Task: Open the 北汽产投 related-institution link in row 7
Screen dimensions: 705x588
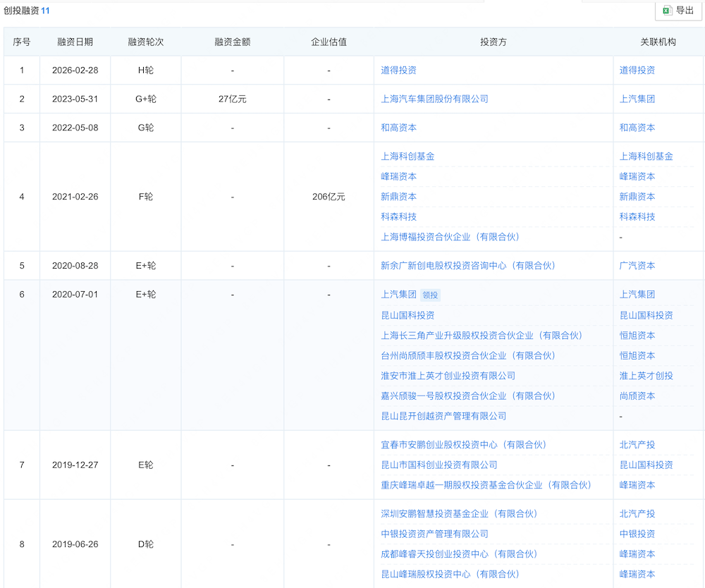Action: (637, 444)
